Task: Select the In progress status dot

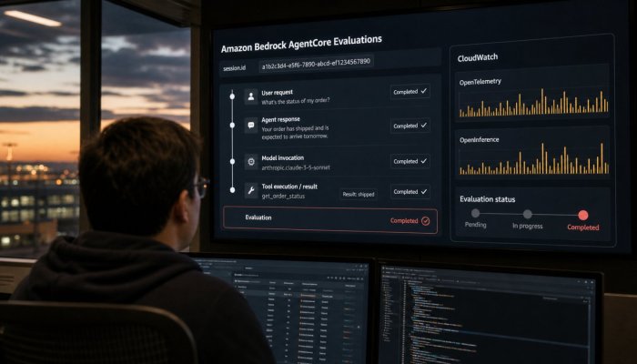Action: [527, 214]
